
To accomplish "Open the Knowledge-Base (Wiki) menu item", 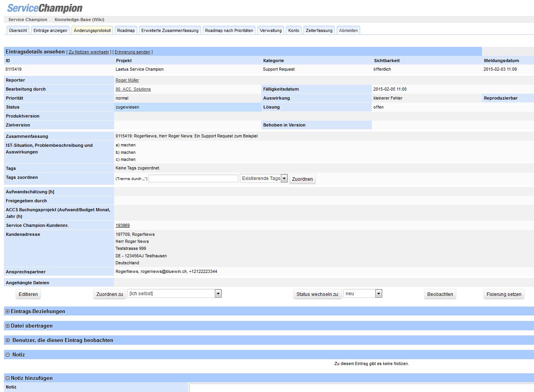I will [x=79, y=20].
